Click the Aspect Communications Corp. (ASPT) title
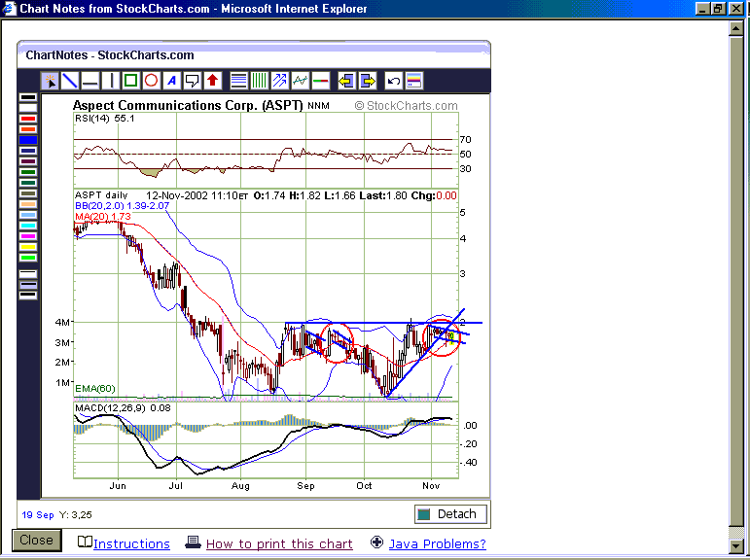This screenshot has height=560, width=750. tap(188, 105)
